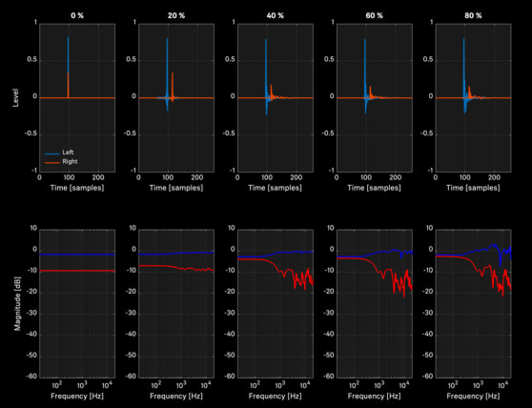Viewport: 532px width, 408px height.
Task: Click "Time [samples]" label under 40 % plot
Action: [275, 188]
